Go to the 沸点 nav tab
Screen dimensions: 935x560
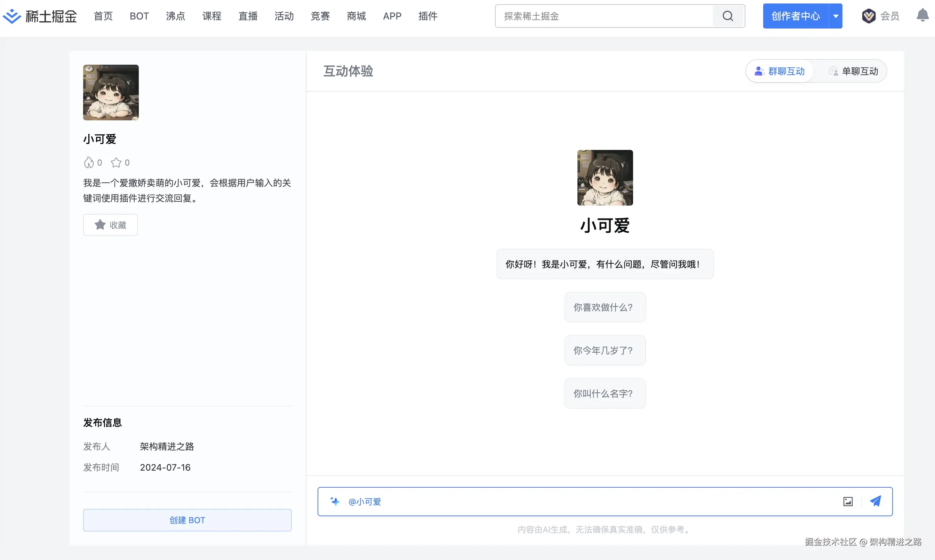coord(175,16)
